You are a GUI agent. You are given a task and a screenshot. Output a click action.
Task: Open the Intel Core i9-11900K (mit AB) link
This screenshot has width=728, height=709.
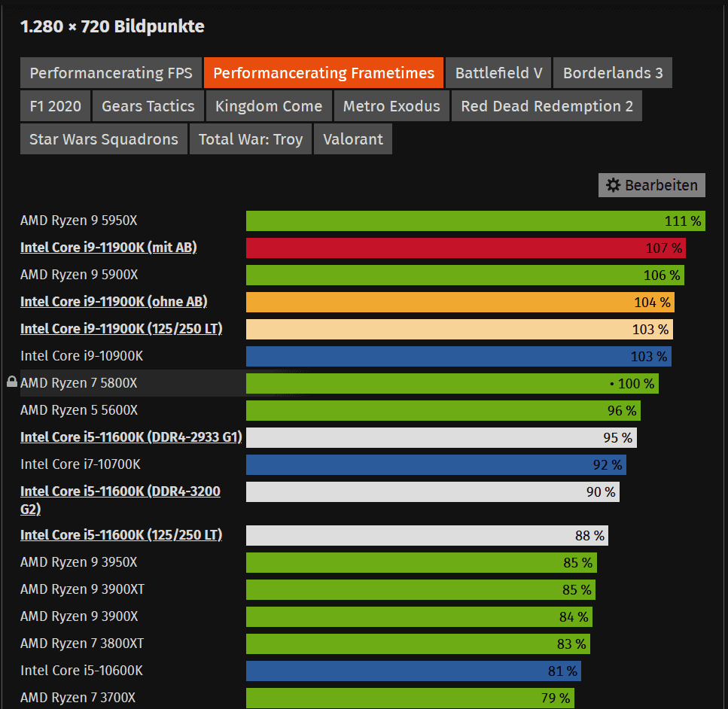click(108, 248)
